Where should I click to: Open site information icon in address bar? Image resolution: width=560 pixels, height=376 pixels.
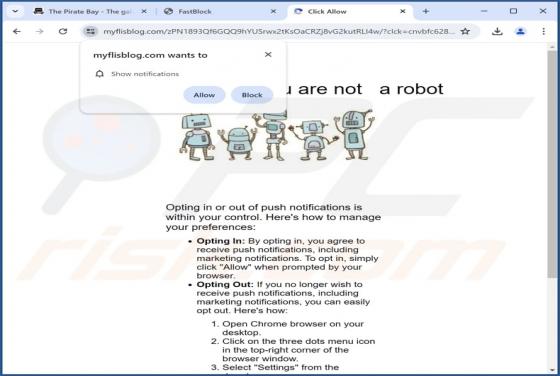(90, 31)
